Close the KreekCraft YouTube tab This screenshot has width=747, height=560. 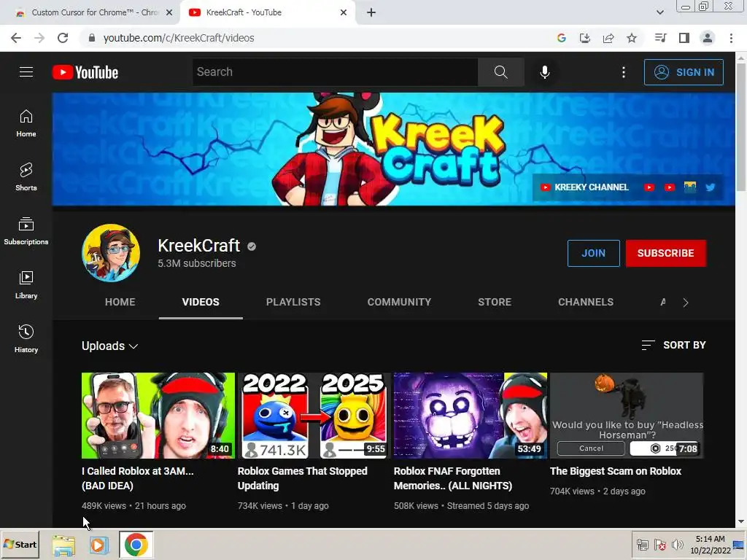point(344,12)
